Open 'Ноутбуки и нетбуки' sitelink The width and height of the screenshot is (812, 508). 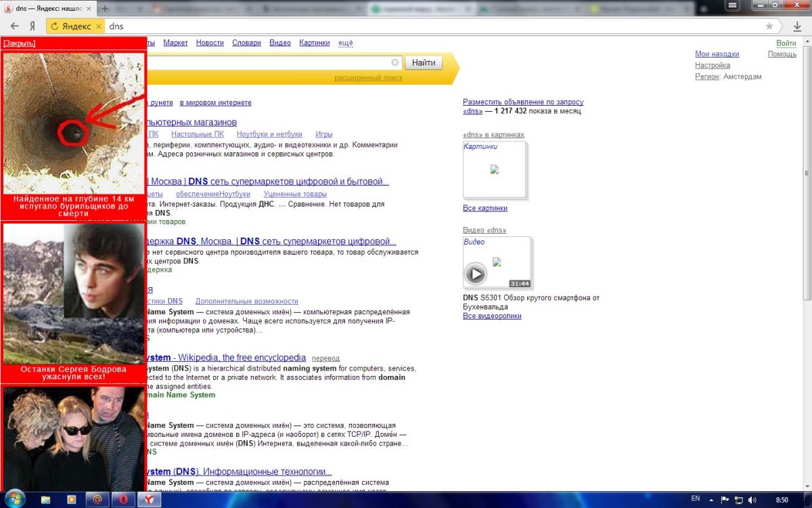[269, 134]
